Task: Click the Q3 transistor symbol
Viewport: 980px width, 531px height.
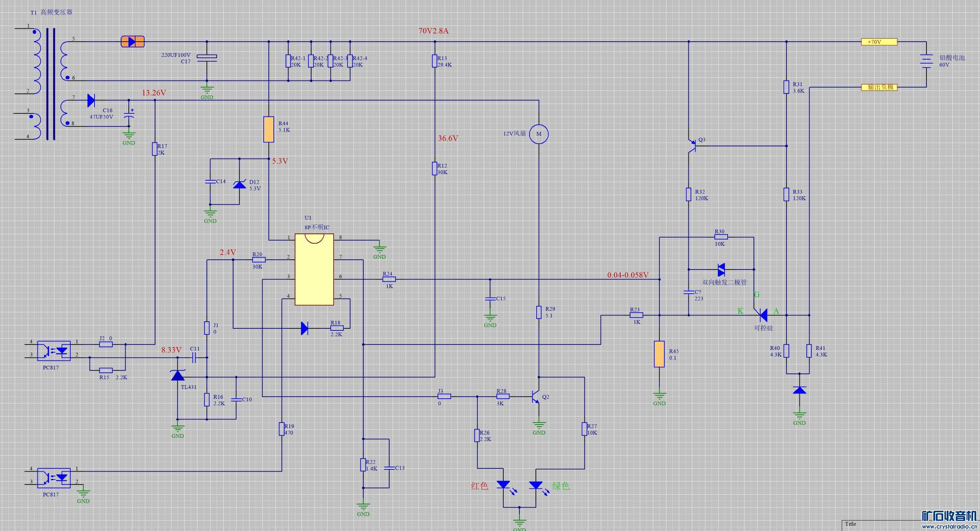Action: (x=693, y=146)
